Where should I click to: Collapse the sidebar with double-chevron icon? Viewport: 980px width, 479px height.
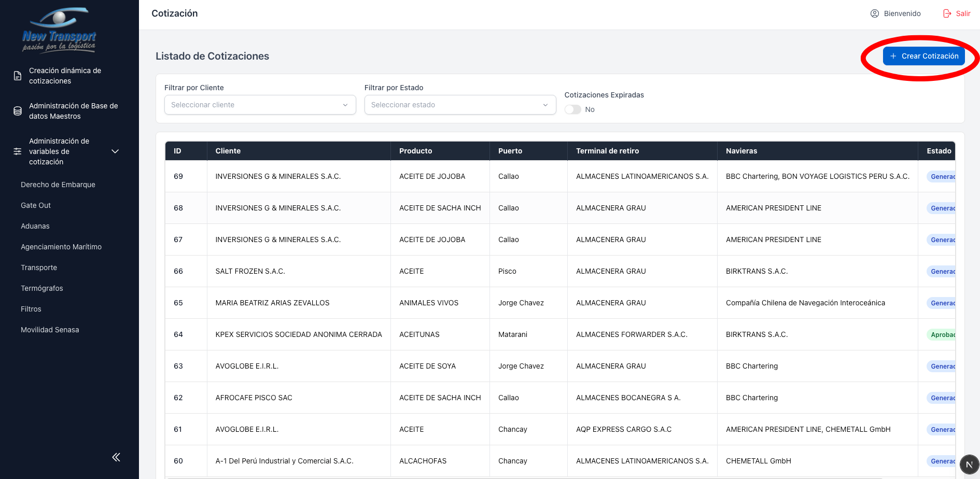[x=116, y=457]
